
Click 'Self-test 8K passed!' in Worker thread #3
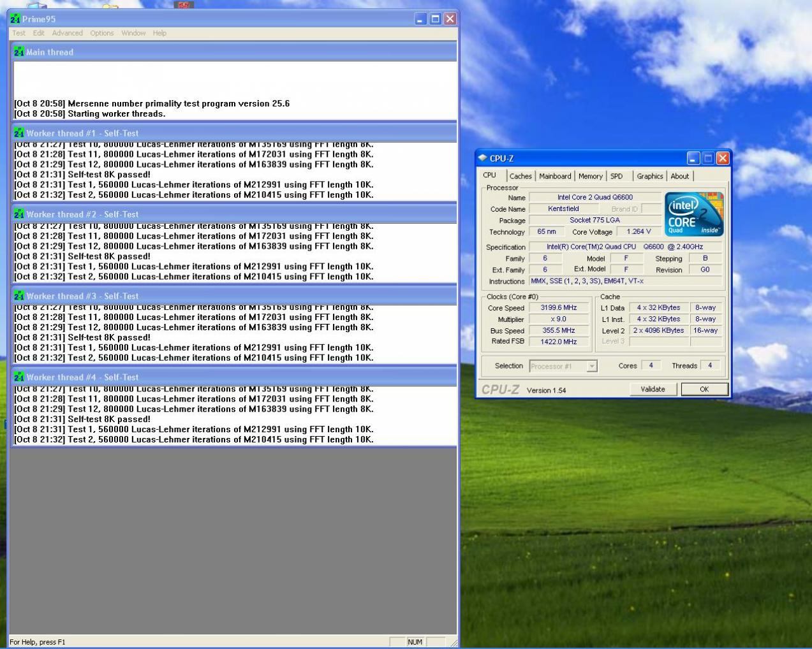tap(109, 338)
